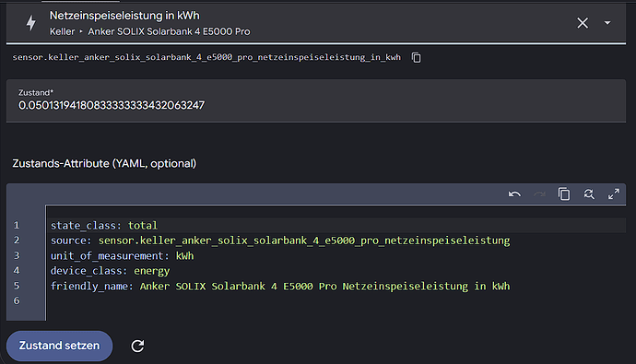Undo the last YAML editor change
Viewport: 636px width, 364px height.
514,194
